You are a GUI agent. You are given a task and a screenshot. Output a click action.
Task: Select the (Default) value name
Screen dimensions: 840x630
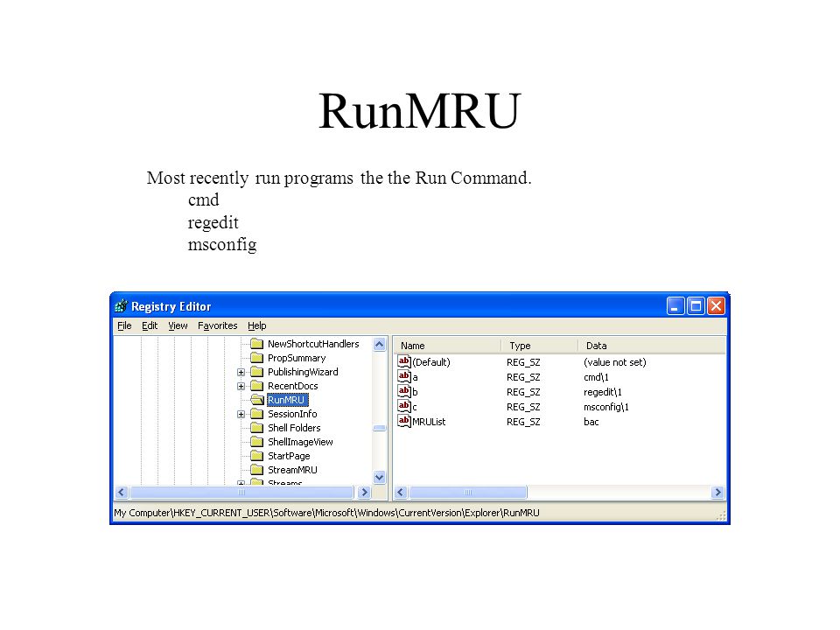click(431, 362)
